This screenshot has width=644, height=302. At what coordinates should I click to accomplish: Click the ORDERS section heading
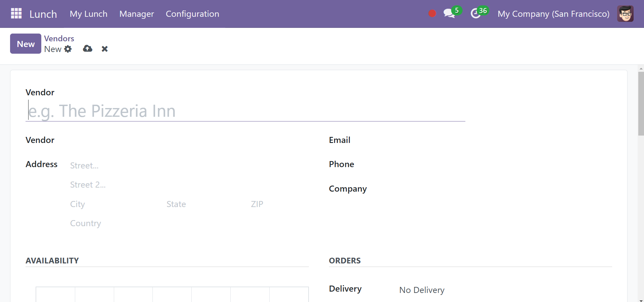(x=345, y=261)
